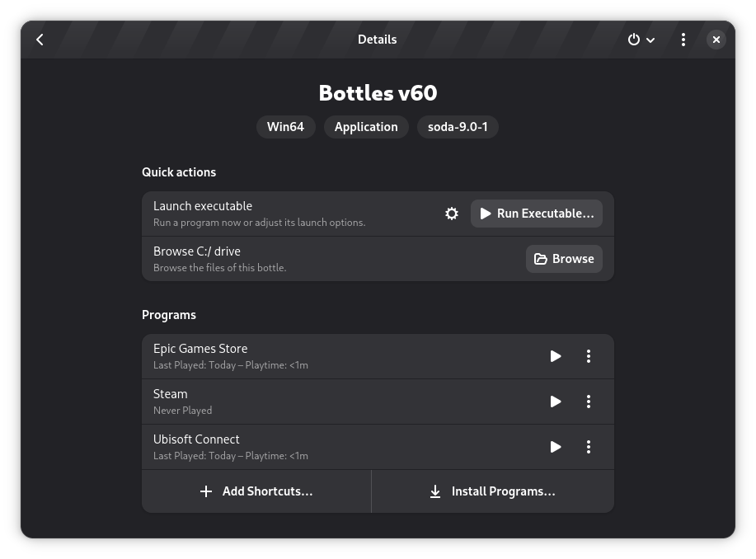Go back using the header arrow
The image size is (756, 559).
(40, 40)
